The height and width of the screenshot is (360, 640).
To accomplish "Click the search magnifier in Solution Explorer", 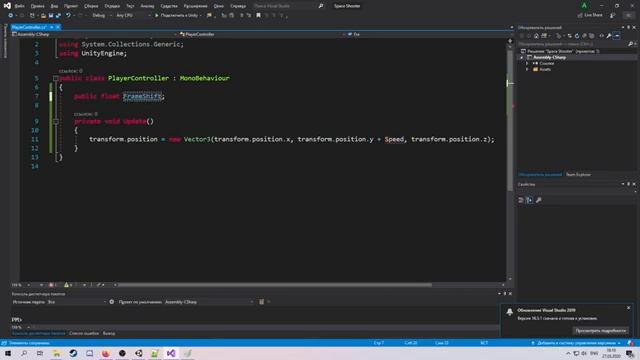I will 631,44.
